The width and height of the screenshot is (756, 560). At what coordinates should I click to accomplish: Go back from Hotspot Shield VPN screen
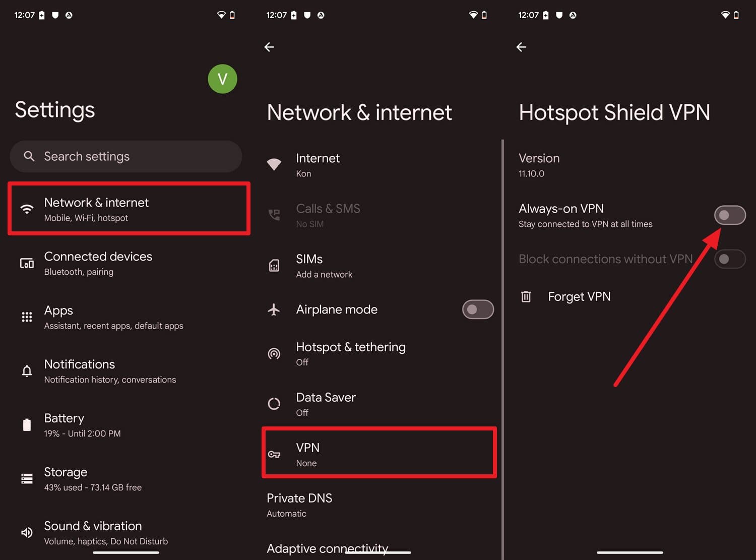pyautogui.click(x=522, y=47)
